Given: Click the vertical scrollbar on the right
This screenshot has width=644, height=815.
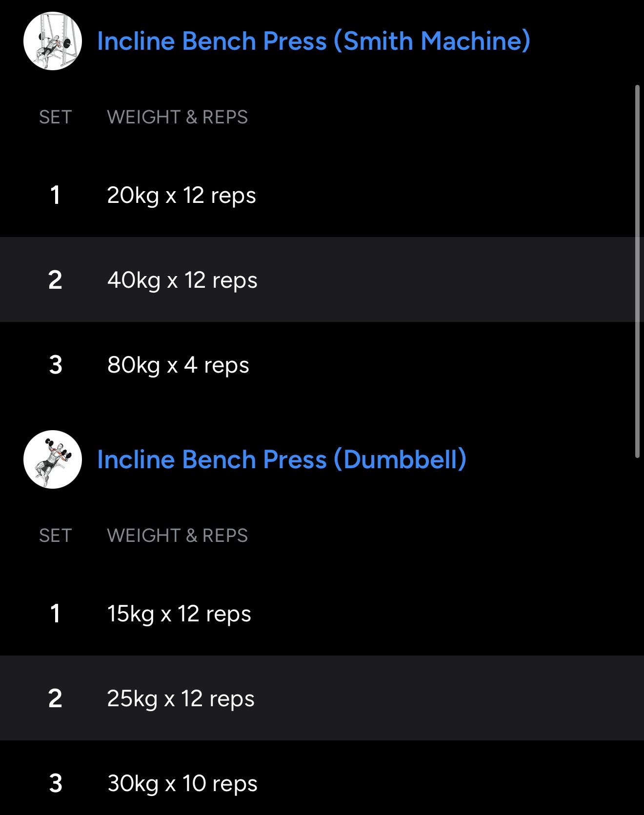Looking at the screenshot, I should coord(637,271).
